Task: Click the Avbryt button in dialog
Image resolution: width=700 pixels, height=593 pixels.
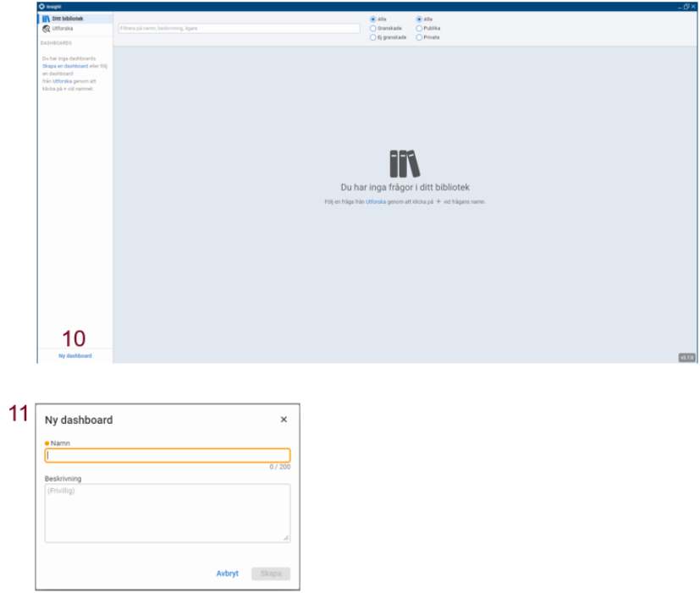Action: pyautogui.click(x=227, y=574)
